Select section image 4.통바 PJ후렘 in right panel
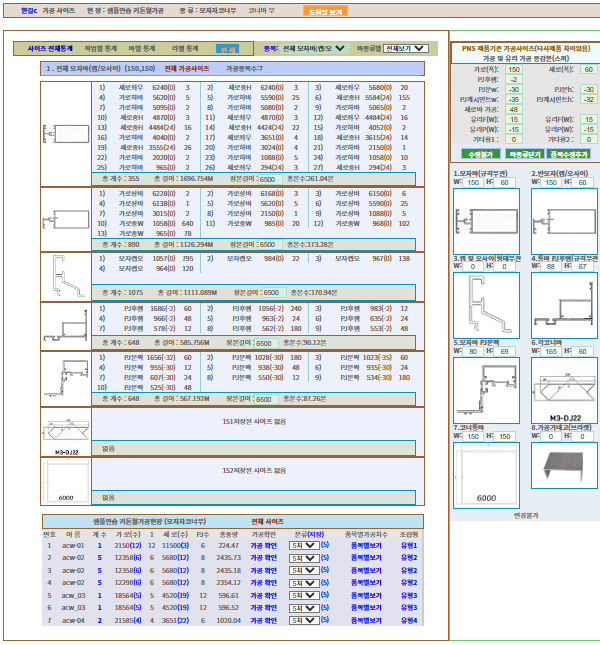This screenshot has height=645, width=600. click(x=564, y=305)
